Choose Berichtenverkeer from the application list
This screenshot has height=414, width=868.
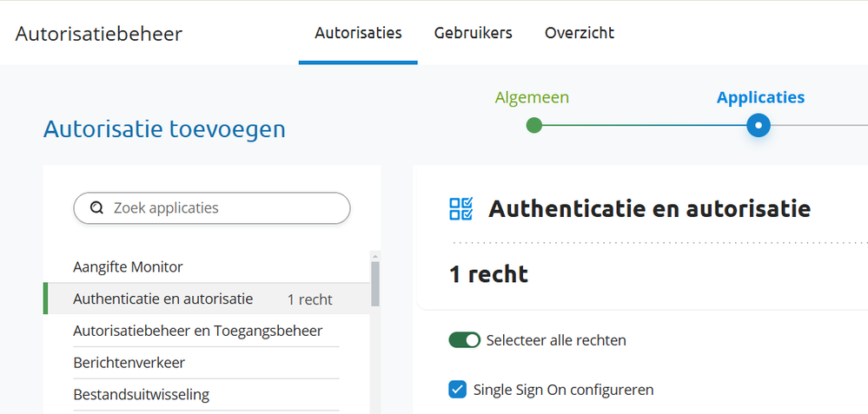point(129,362)
